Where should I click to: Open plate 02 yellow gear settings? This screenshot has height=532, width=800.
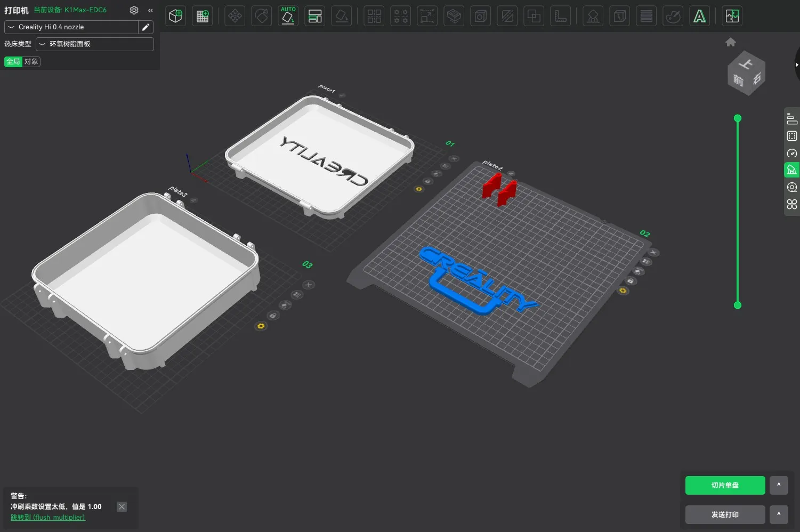623,291
